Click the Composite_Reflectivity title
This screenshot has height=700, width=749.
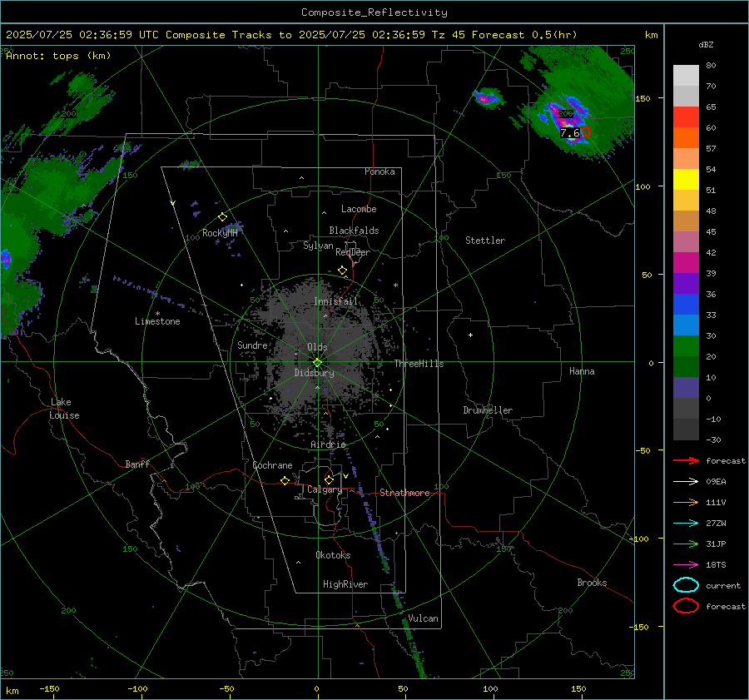point(374,12)
